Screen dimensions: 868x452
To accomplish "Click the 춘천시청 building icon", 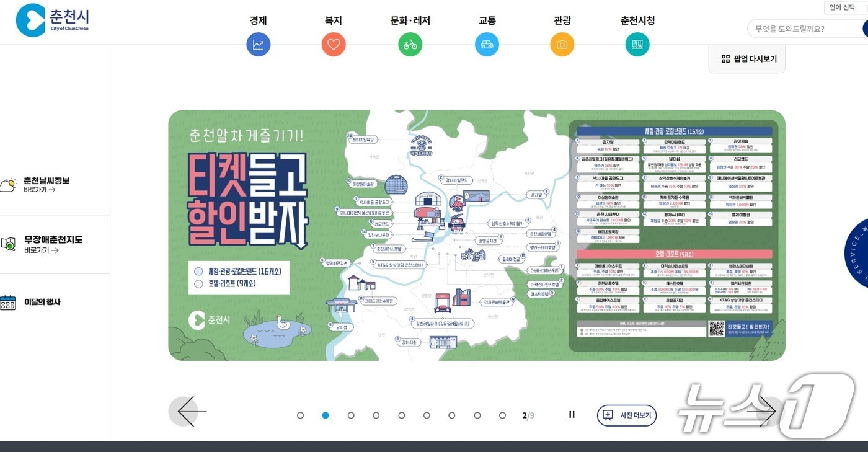I will click(637, 44).
